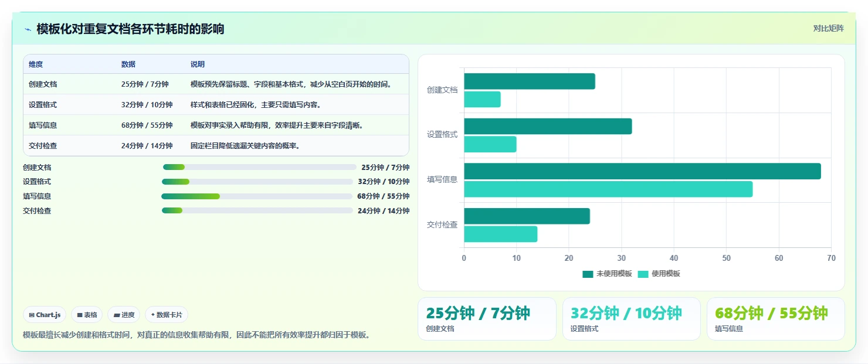
Task: Click the light 交付检查 bar in chart
Action: click(x=501, y=234)
